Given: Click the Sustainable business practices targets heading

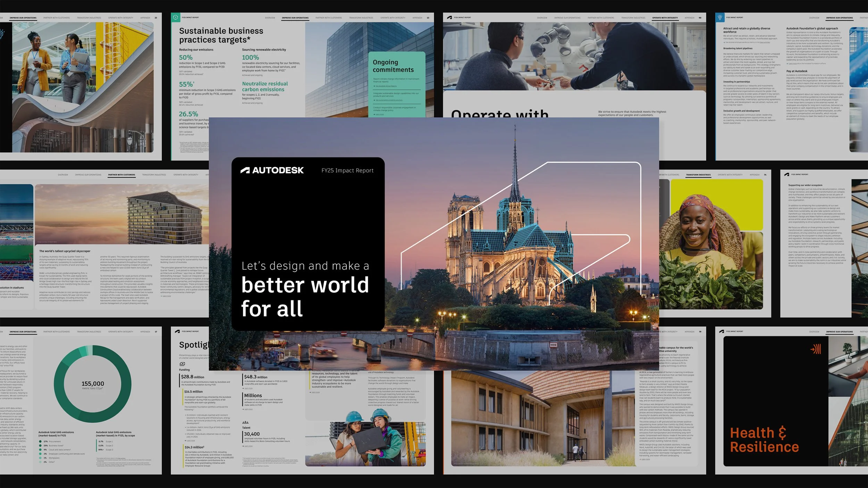Looking at the screenshot, I should click(x=221, y=35).
